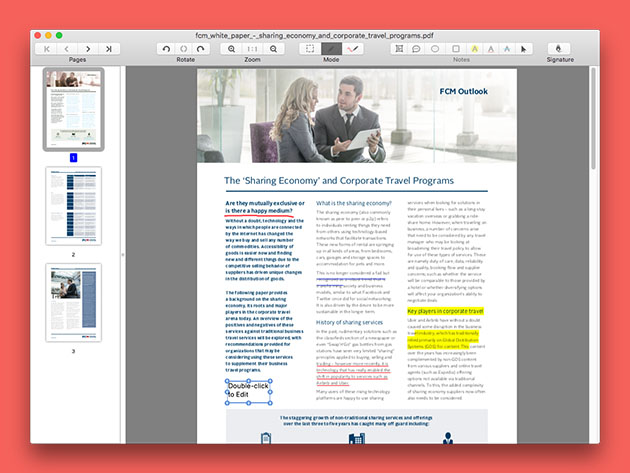Select the oval shape note tool

(436, 48)
